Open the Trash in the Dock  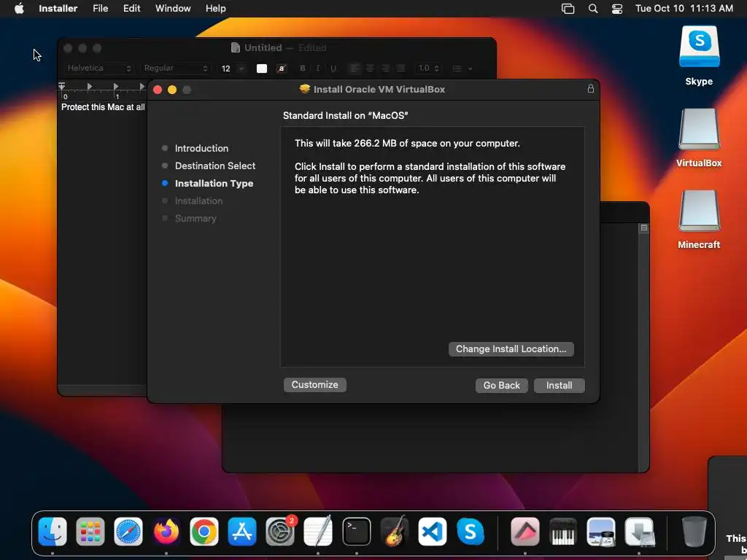[694, 532]
